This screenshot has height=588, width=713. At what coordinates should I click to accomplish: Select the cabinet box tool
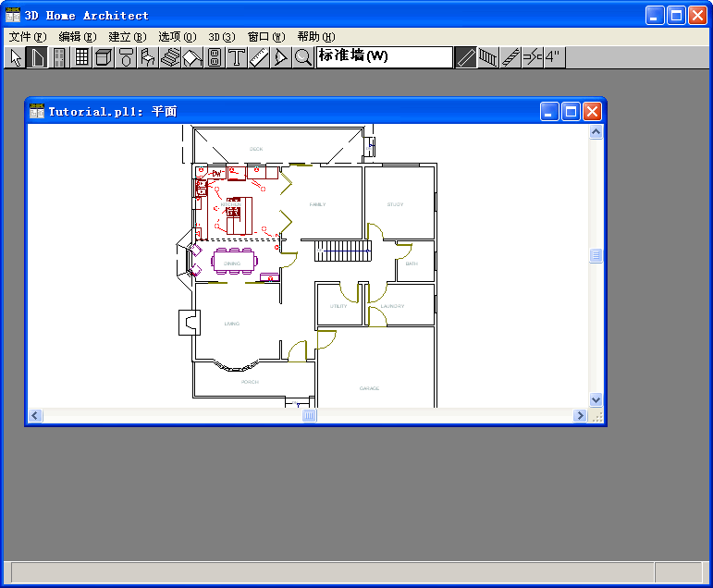pyautogui.click(x=104, y=57)
